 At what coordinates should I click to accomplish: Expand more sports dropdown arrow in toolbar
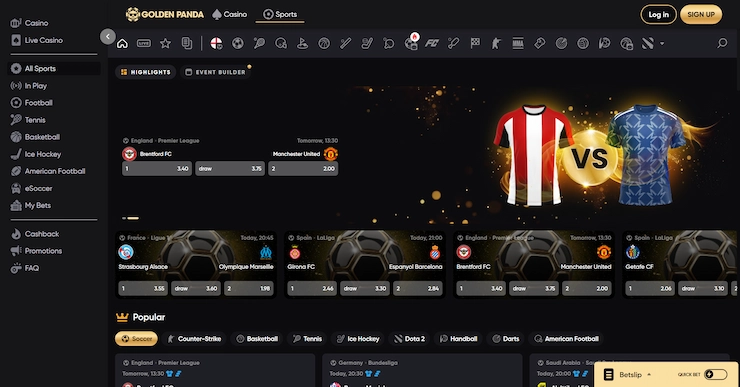tap(662, 43)
